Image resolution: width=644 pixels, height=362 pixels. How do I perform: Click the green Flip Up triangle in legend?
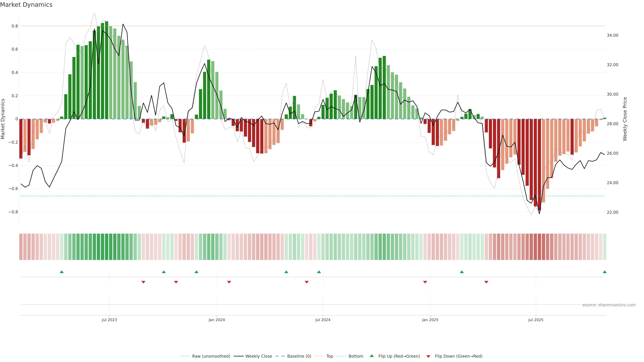[x=371, y=356]
